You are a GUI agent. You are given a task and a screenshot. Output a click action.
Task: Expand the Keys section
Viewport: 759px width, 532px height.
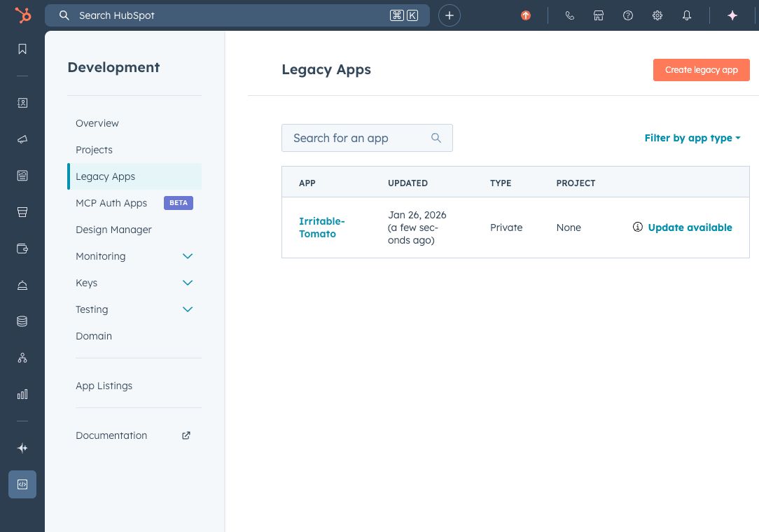(188, 283)
